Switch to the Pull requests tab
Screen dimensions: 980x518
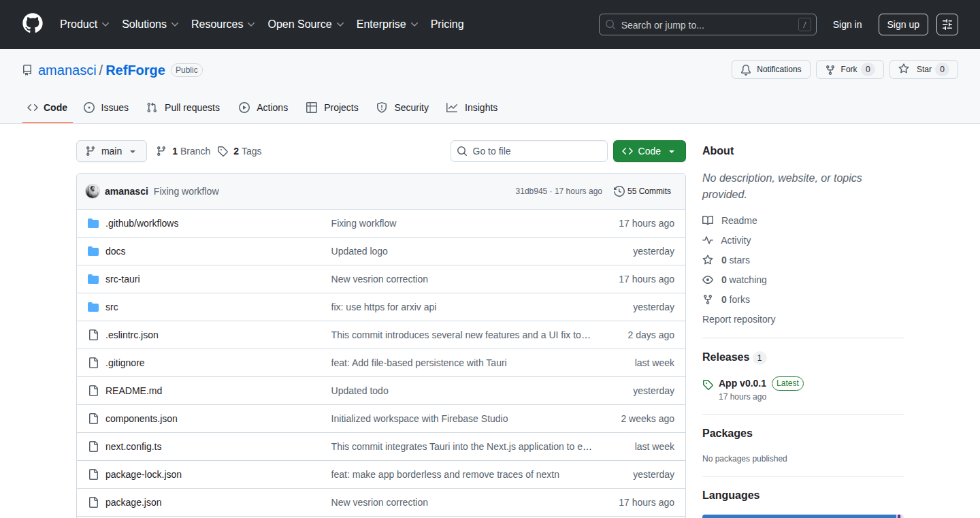[183, 108]
